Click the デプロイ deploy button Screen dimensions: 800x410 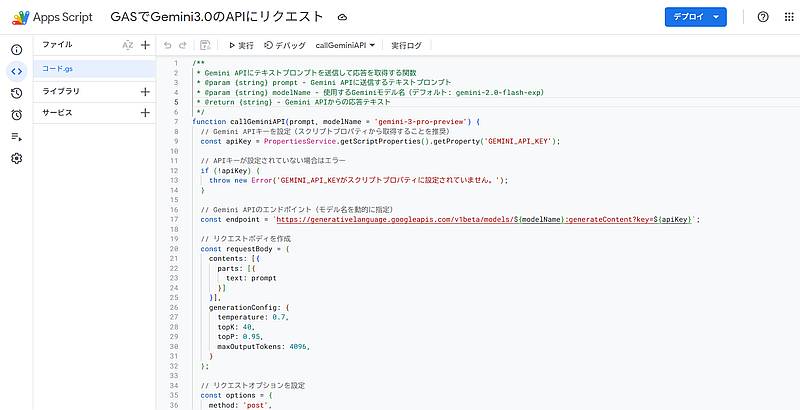point(696,17)
